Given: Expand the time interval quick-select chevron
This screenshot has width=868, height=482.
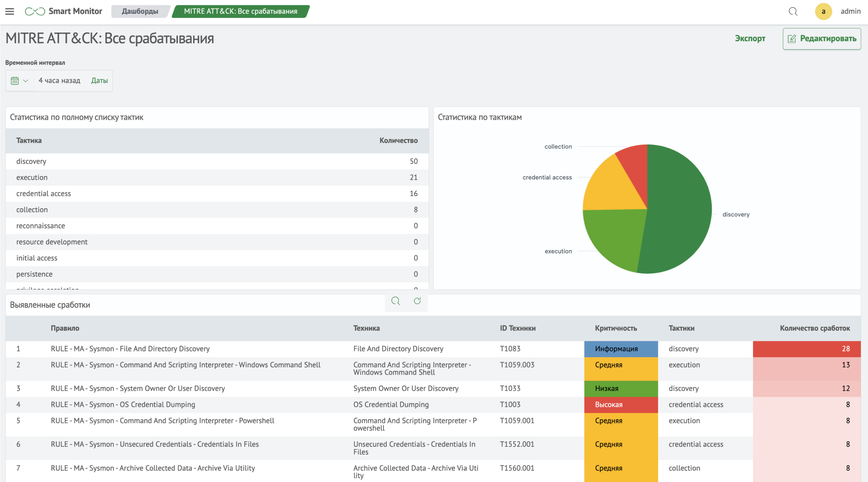Looking at the screenshot, I should click(26, 80).
